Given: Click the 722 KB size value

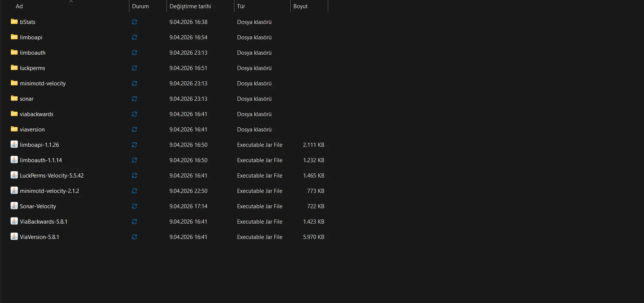Looking at the screenshot, I should pyautogui.click(x=316, y=206).
